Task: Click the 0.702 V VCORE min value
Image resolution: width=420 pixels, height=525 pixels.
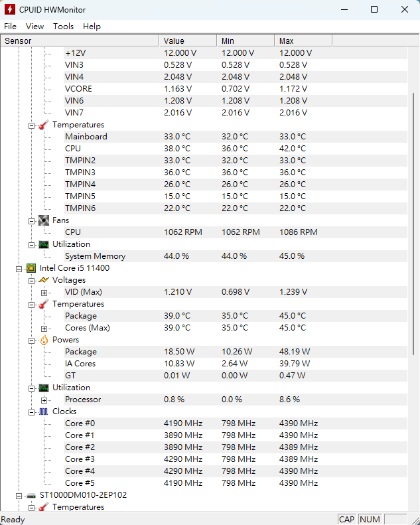Action: (236, 89)
